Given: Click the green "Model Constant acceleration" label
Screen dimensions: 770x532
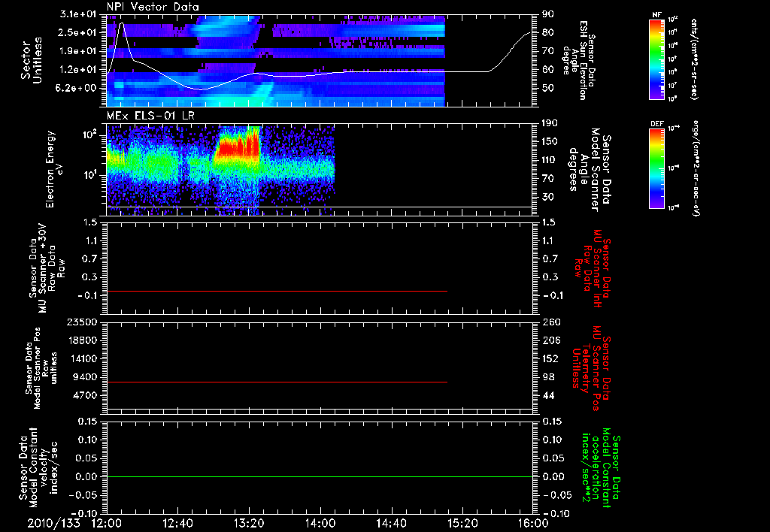Looking at the screenshot, I should tap(601, 468).
